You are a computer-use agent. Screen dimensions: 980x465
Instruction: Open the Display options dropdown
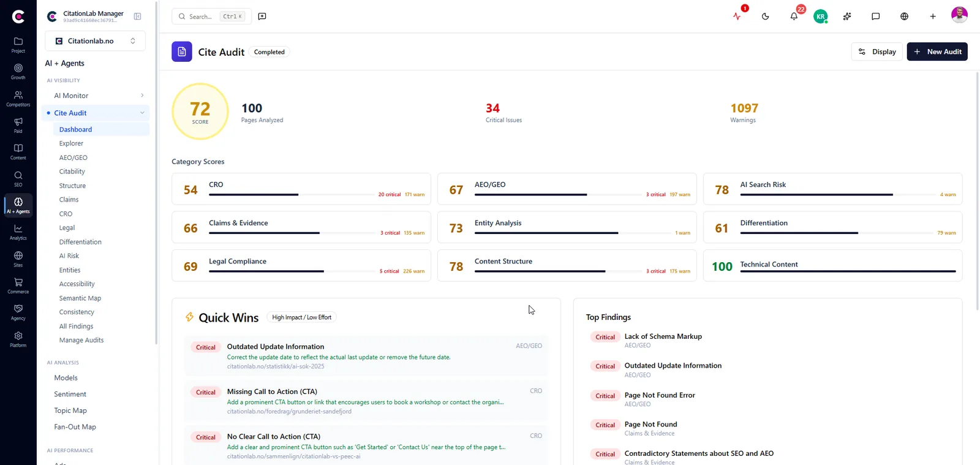[877, 52]
